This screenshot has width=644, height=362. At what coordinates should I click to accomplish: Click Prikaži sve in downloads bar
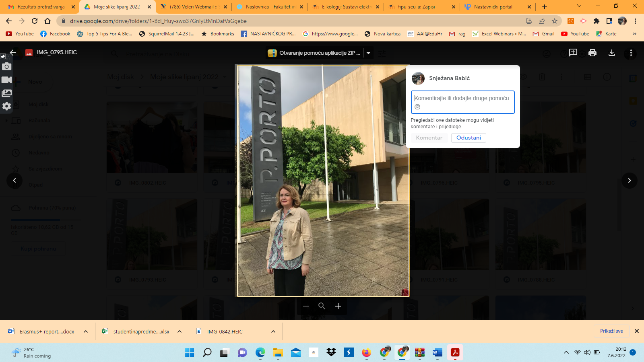coord(611,331)
